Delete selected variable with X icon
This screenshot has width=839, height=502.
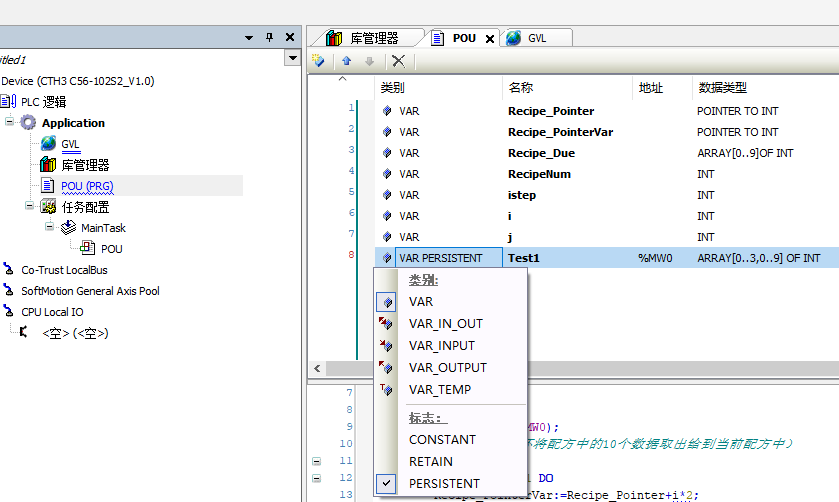click(x=398, y=61)
